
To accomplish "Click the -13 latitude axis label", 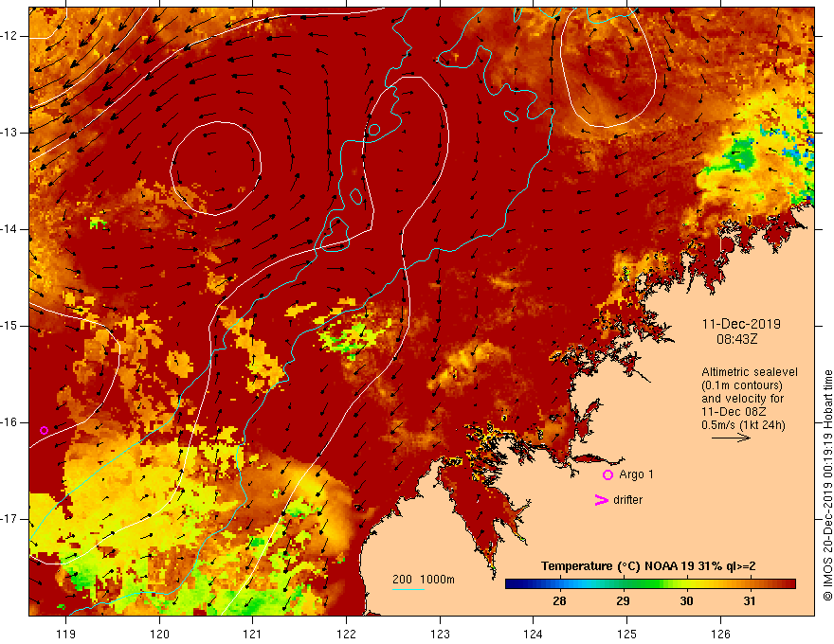I will coord(9,133).
